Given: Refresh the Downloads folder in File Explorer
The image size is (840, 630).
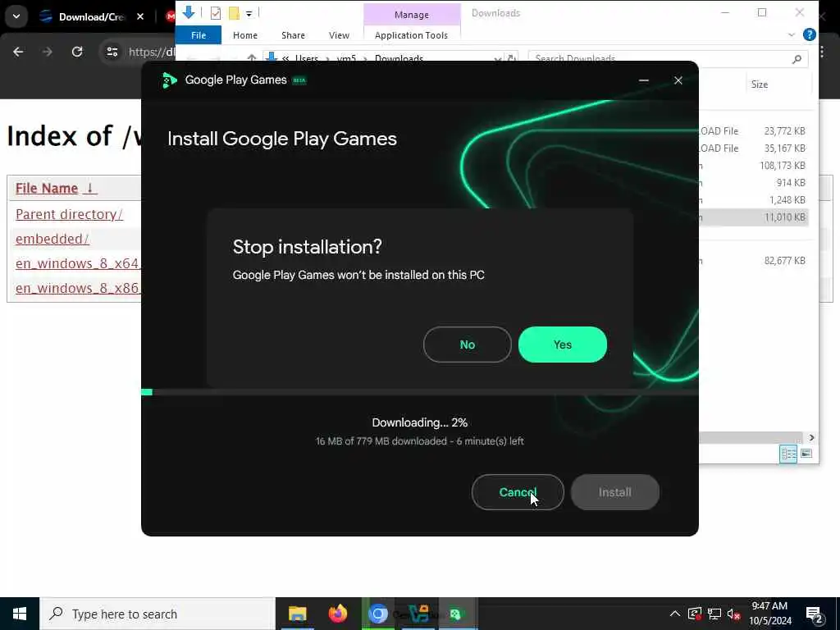Looking at the screenshot, I should [x=512, y=58].
